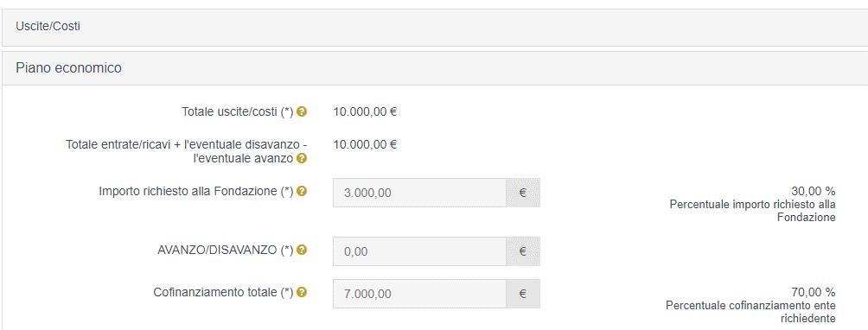868x330 pixels.
Task: Focus the Importo richiesto field showing 3.000,00
Action: tap(419, 193)
